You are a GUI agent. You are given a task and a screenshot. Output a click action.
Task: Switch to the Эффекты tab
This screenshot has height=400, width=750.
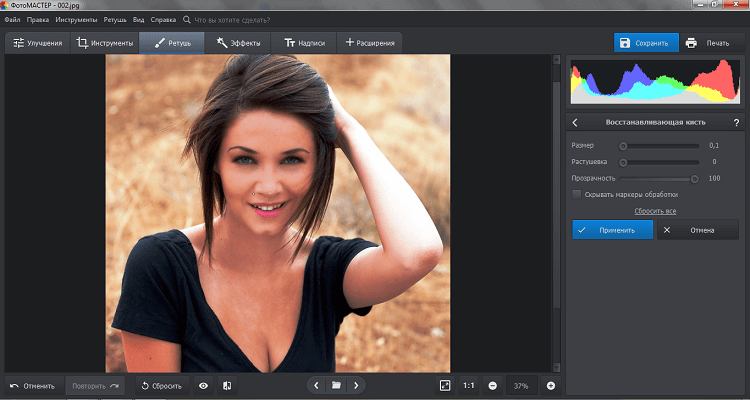pos(238,43)
